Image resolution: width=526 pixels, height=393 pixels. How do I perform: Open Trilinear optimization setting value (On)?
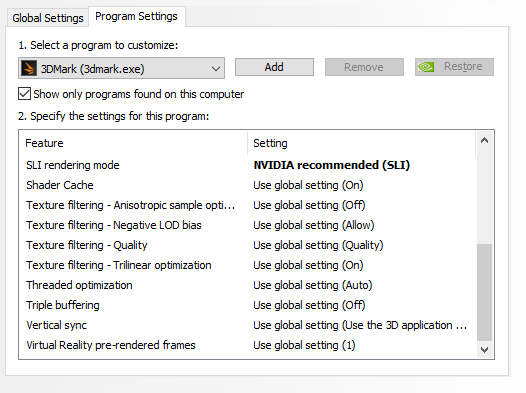pos(308,265)
